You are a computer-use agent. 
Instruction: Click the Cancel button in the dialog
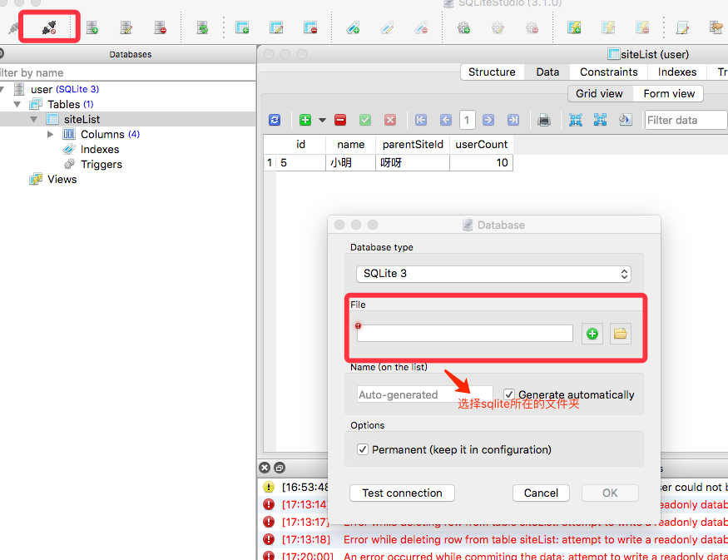coord(541,493)
